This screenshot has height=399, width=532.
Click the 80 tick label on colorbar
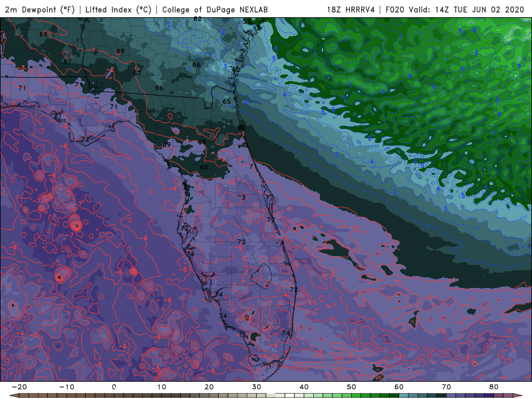[x=494, y=387]
